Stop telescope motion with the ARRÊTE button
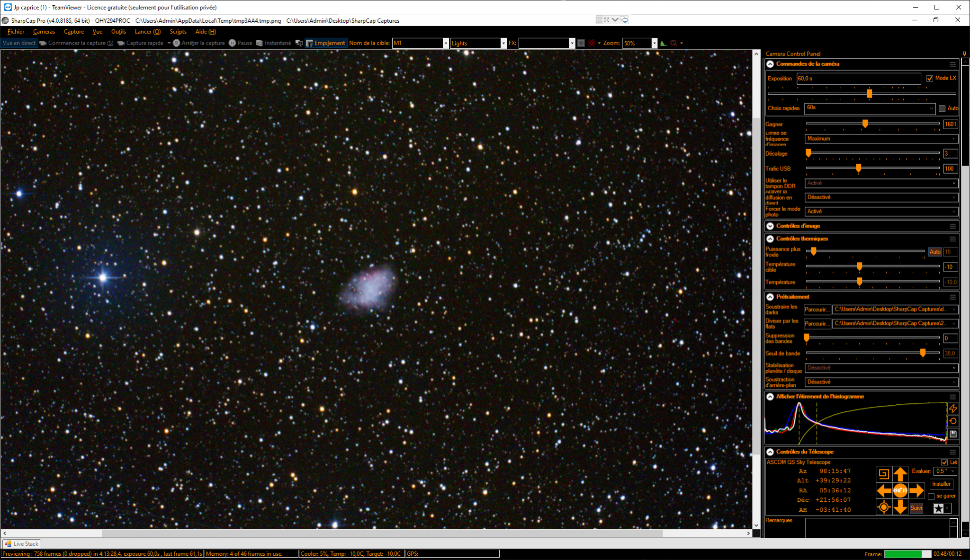 click(900, 490)
